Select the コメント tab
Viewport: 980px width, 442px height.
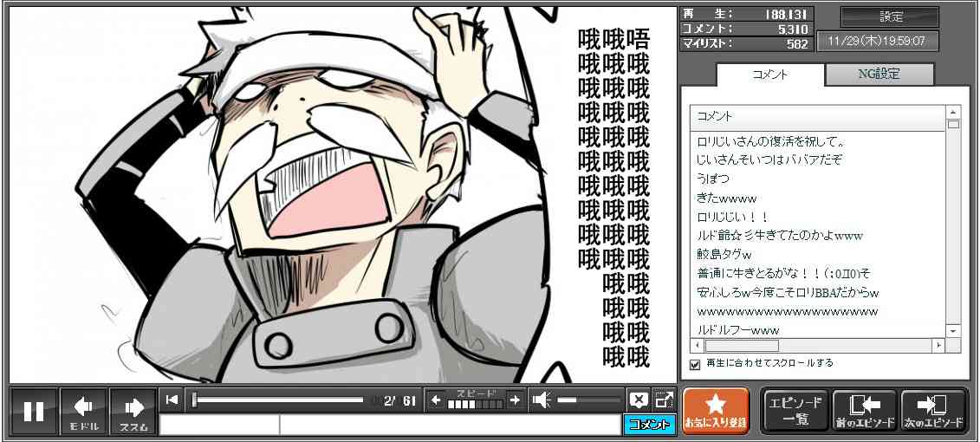(x=769, y=75)
